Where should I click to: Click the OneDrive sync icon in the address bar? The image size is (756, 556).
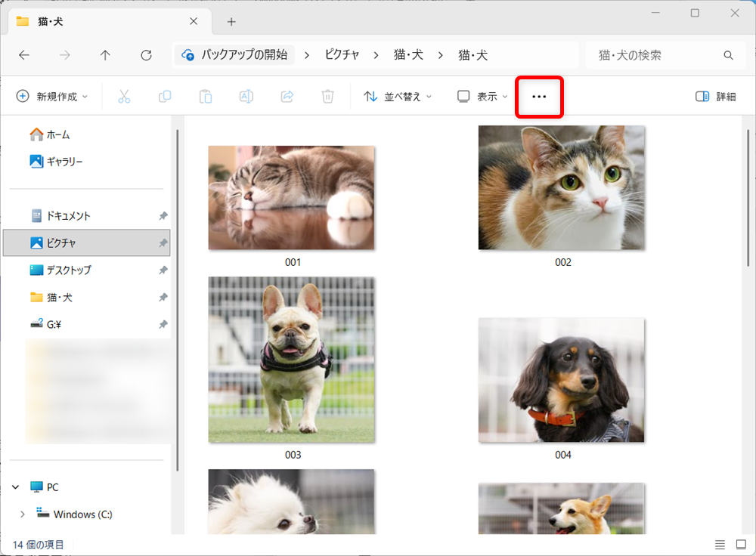point(186,54)
